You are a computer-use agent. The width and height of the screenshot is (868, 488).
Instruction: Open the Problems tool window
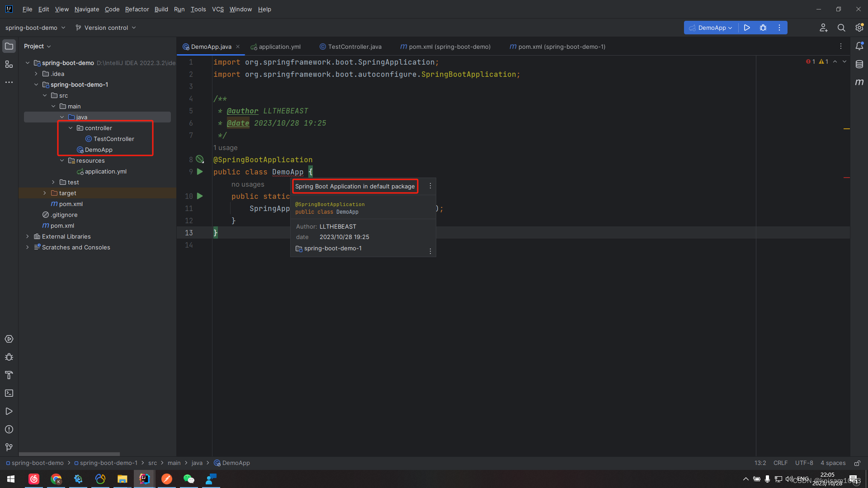(x=9, y=429)
